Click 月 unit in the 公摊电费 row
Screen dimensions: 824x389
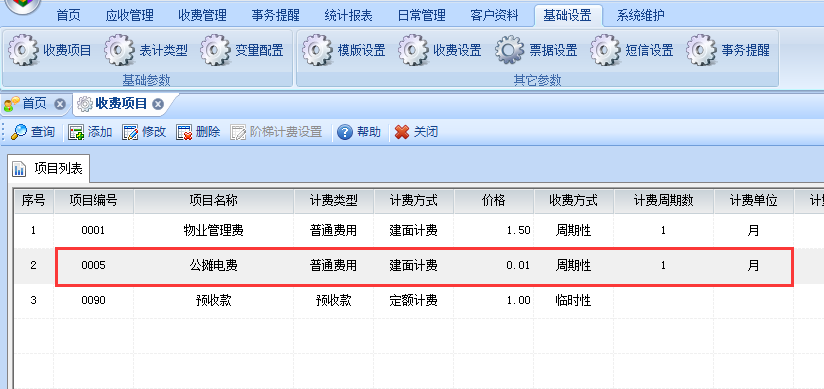[754, 265]
